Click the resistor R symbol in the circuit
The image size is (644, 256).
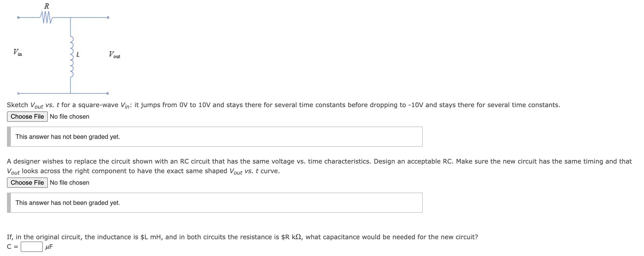click(47, 17)
